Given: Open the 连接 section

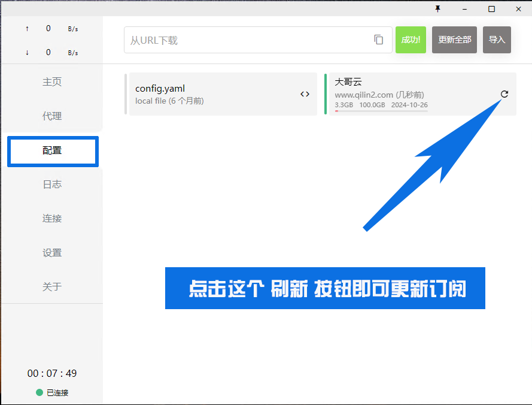Looking at the screenshot, I should point(52,219).
